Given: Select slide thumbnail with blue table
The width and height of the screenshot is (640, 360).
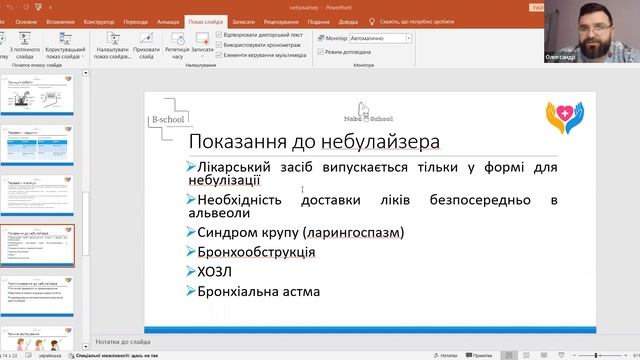Looking at the screenshot, I should pyautogui.click(x=37, y=145).
